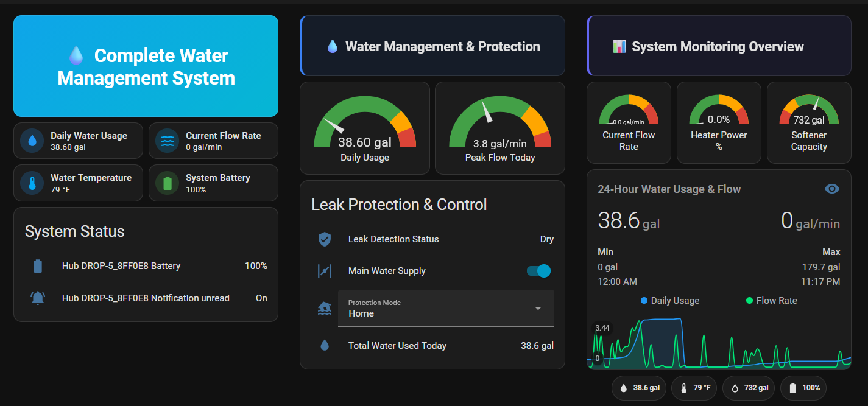
Task: Open the System Battery tile
Action: (213, 183)
